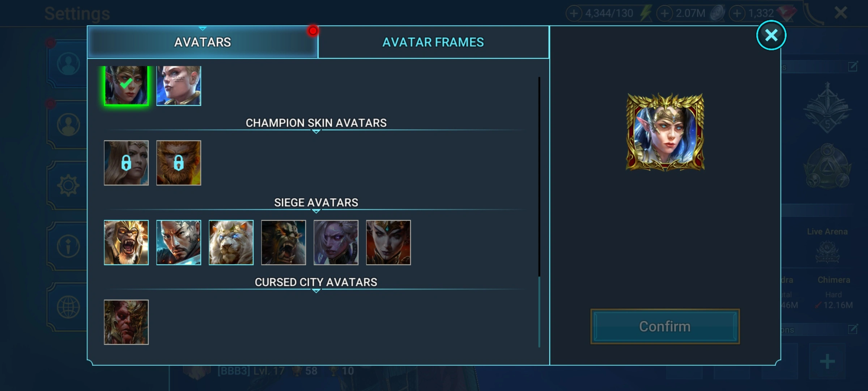Select the purple-eyed dark elf siege avatar
Image resolution: width=868 pixels, height=391 pixels.
336,243
